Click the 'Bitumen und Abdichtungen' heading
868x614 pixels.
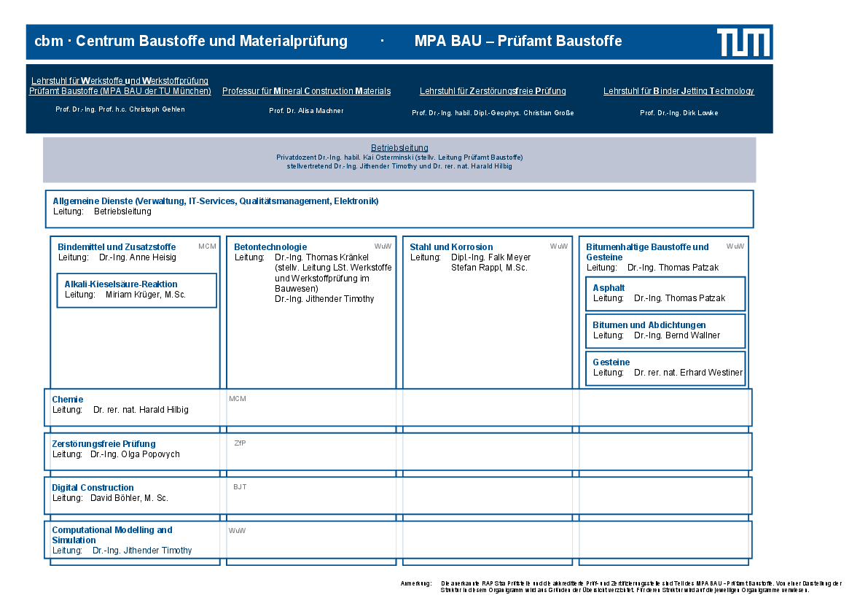(649, 325)
